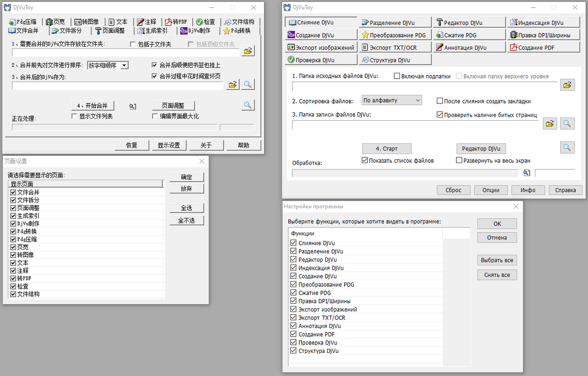Image resolution: width=588 pixels, height=376 pixels.
Task: Click 全选 in the 页面设置 dialog
Action: click(187, 208)
